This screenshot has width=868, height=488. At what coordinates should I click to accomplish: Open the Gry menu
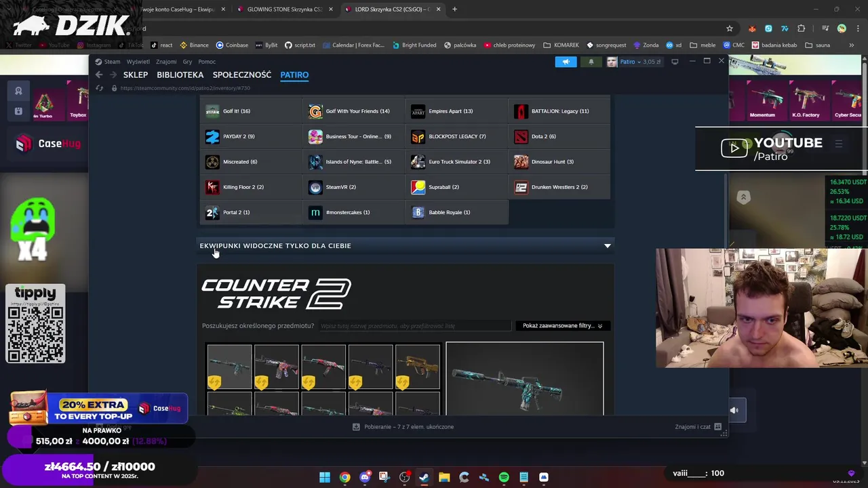[187, 62]
